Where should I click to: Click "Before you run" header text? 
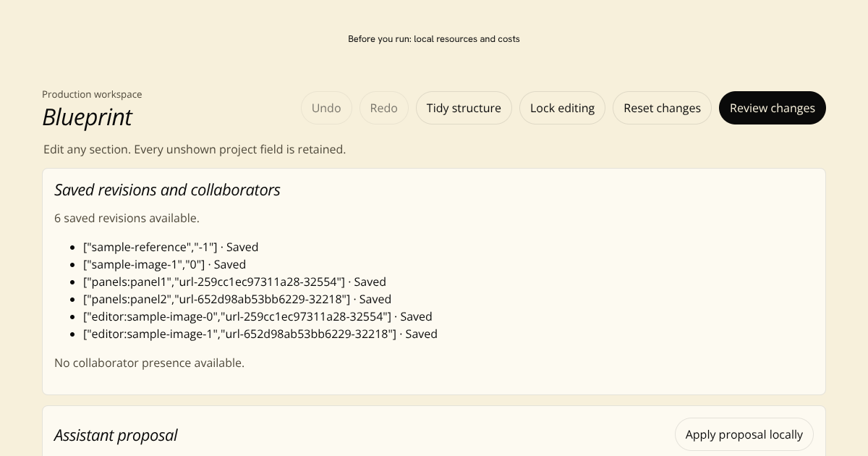(434, 39)
